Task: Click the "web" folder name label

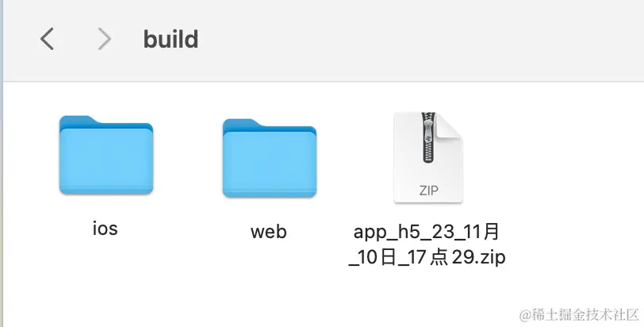Action: click(268, 233)
